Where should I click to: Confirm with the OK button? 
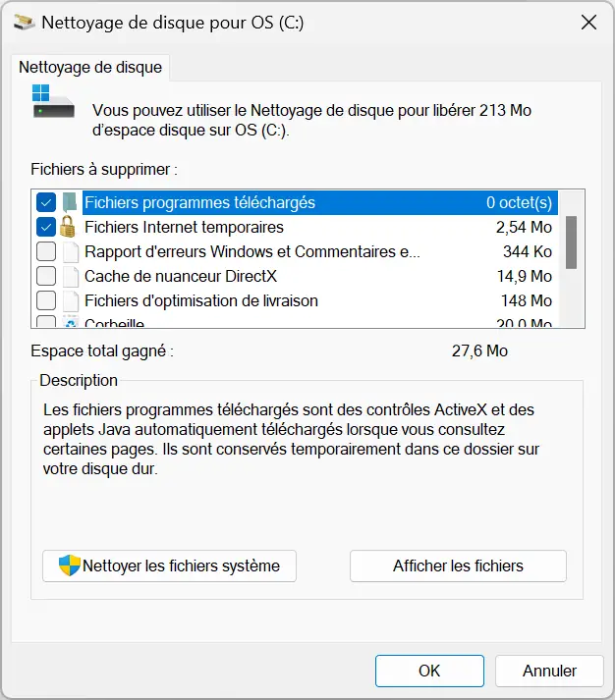pos(429,671)
